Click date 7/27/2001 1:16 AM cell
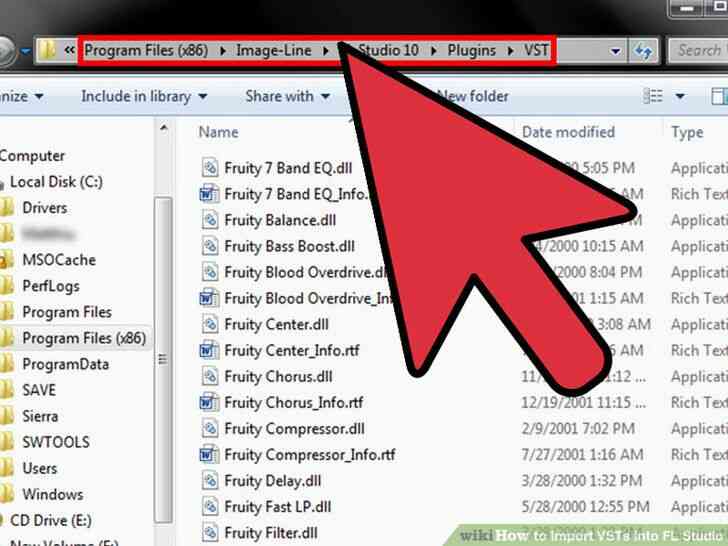The width and height of the screenshot is (728, 546). (582, 455)
